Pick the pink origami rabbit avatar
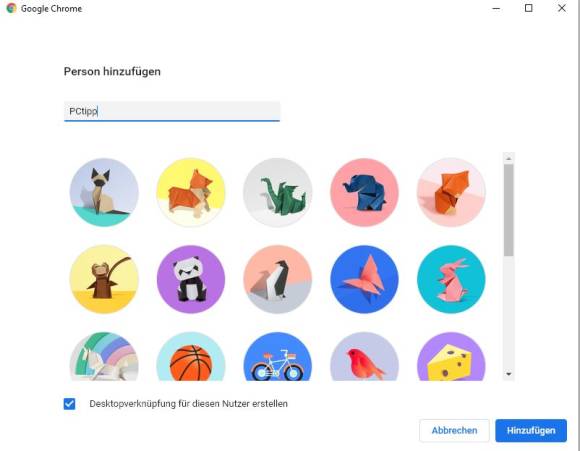 point(451,279)
